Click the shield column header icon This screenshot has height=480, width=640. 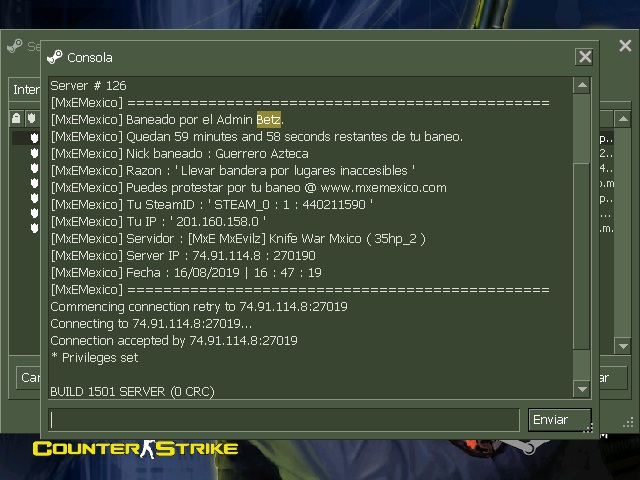(x=32, y=118)
